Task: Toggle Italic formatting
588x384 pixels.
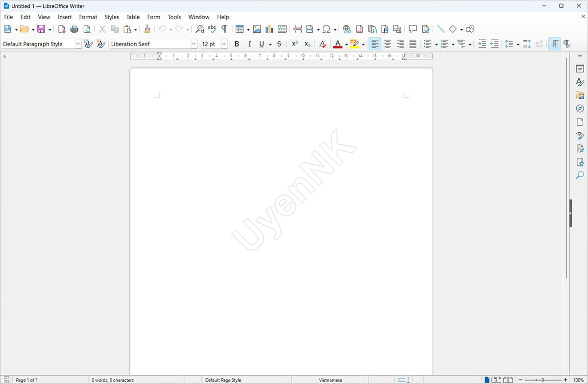Action: [249, 44]
